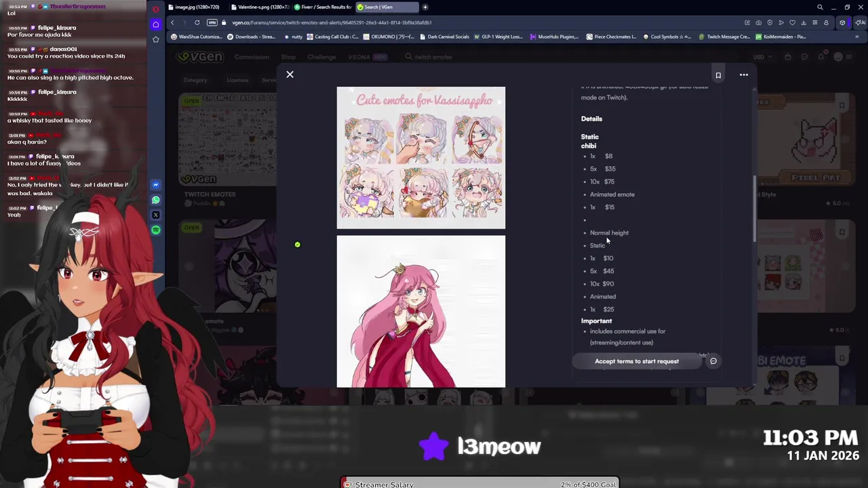868x488 pixels.
Task: Open the chat message icon beside request button
Action: [x=713, y=361]
